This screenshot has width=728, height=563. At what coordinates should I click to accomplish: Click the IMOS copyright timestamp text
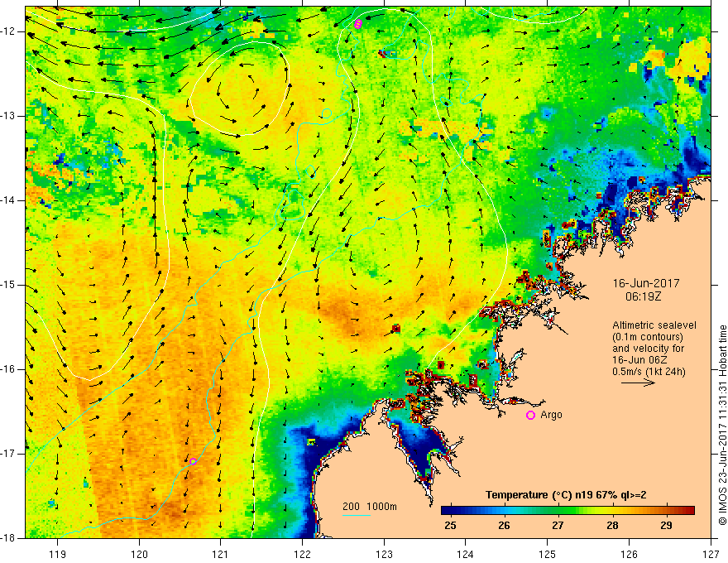click(x=722, y=425)
